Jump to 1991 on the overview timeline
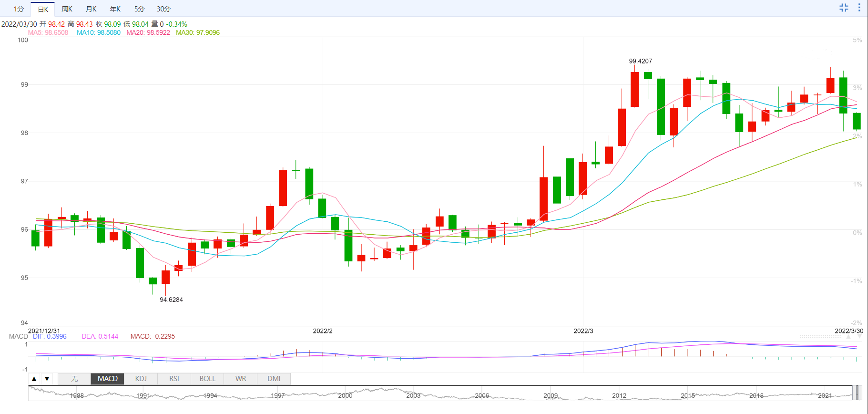868x414 pixels. [x=143, y=395]
